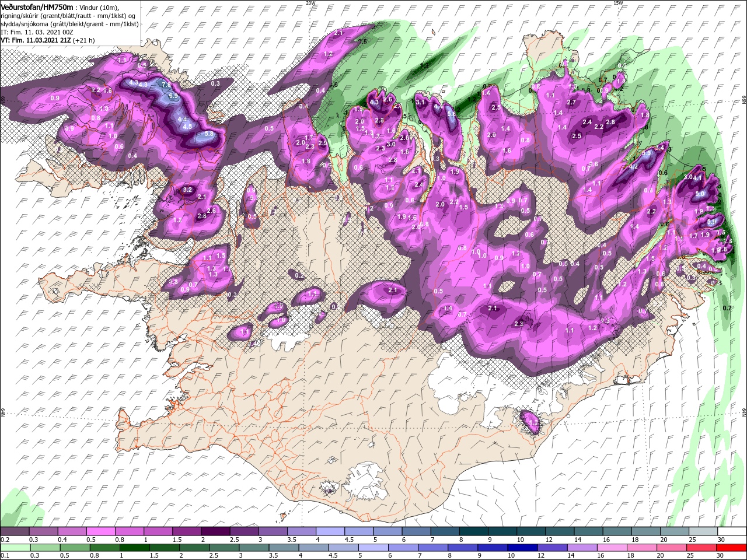The height and width of the screenshot is (560, 747).
Task: Click the 5.0 snowfall value on the map
Action: (700, 194)
